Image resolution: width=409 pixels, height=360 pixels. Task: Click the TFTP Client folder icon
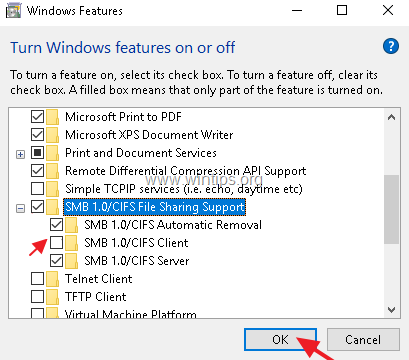coord(52,297)
